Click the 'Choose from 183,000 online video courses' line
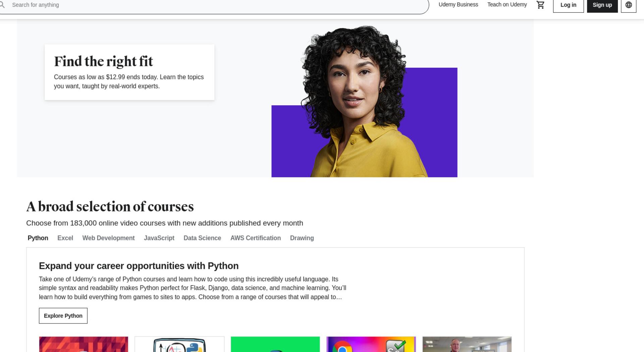Image resolution: width=644 pixels, height=352 pixels. coord(165,223)
